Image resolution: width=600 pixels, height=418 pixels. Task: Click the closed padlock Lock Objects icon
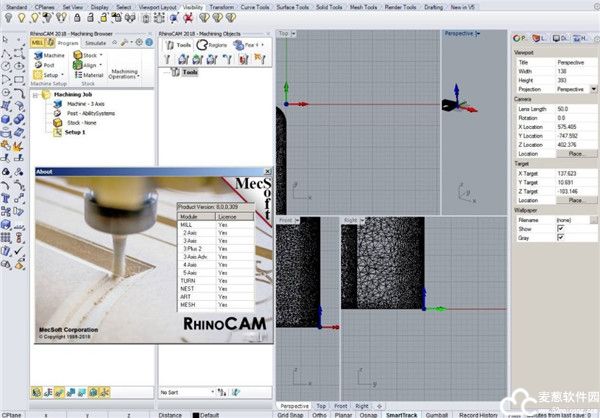coord(77,18)
